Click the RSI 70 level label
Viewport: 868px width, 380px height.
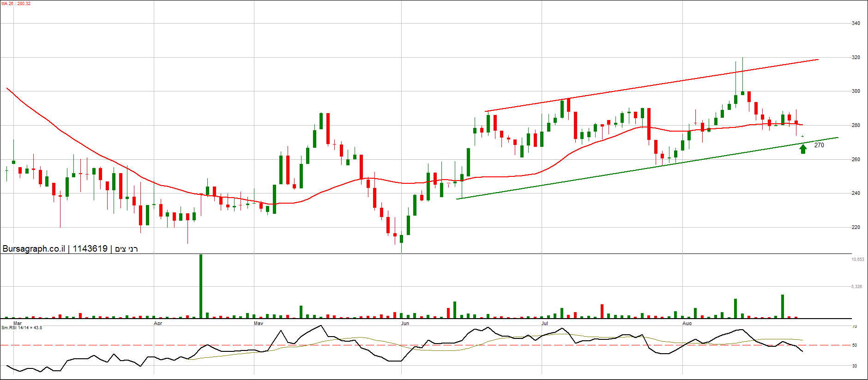tap(854, 327)
